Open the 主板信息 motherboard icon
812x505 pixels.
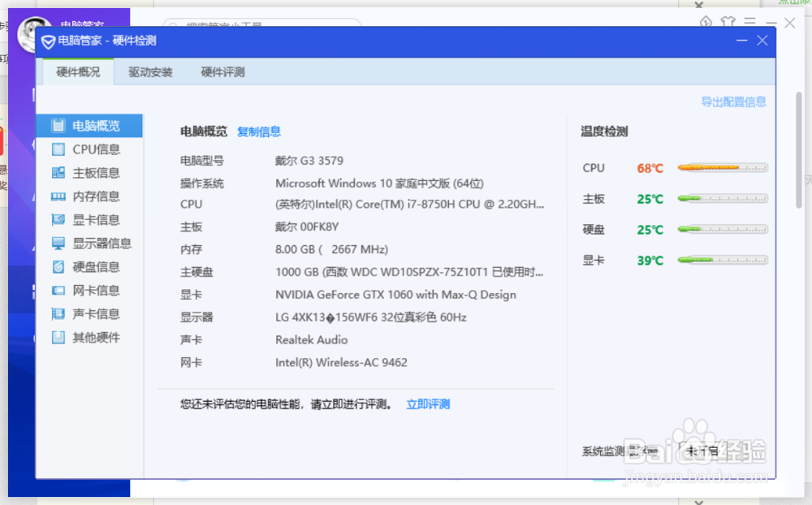58,172
